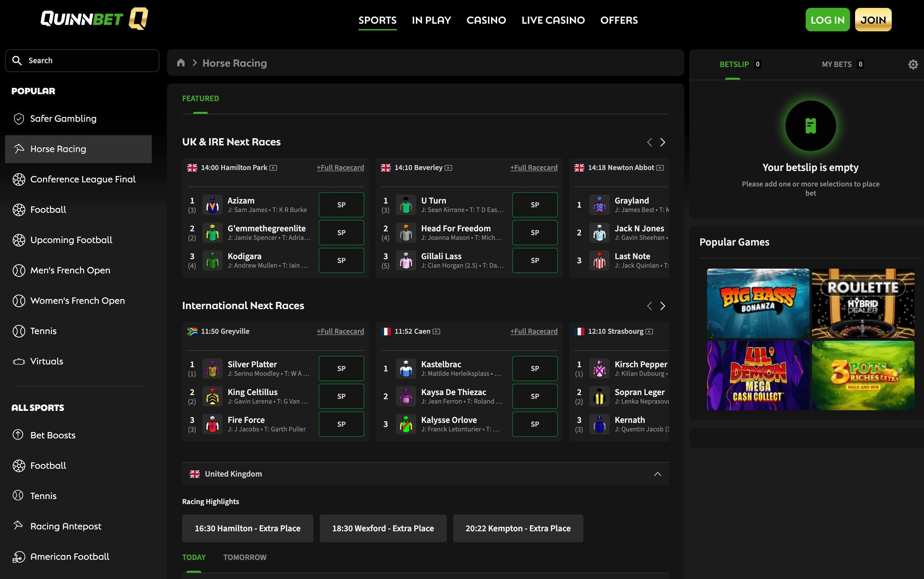Open betslip settings gear icon
The image size is (924, 579).
[x=913, y=64]
